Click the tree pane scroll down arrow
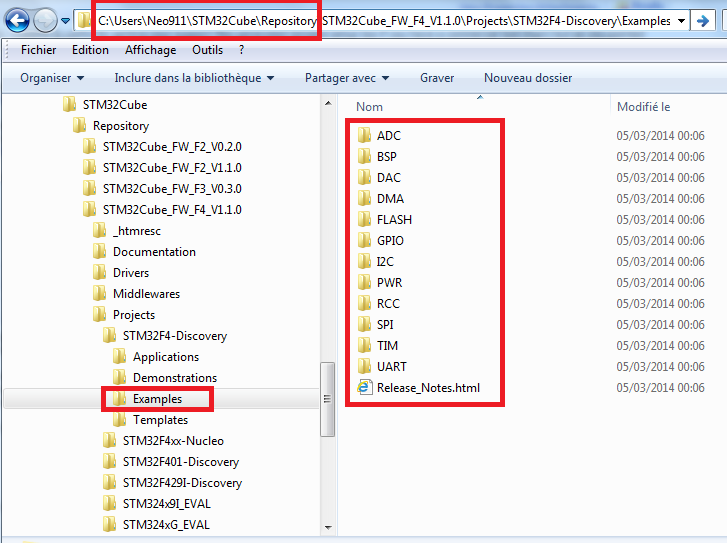 (328, 527)
